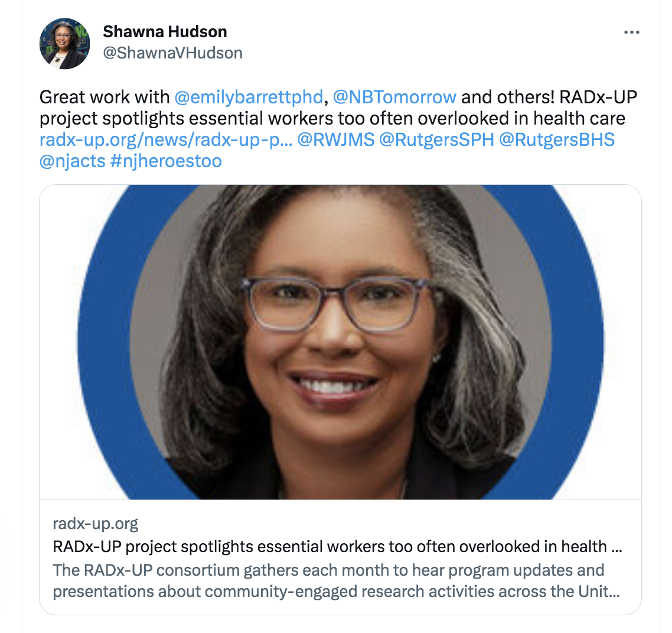Open the @njacts mention

(x=73, y=162)
